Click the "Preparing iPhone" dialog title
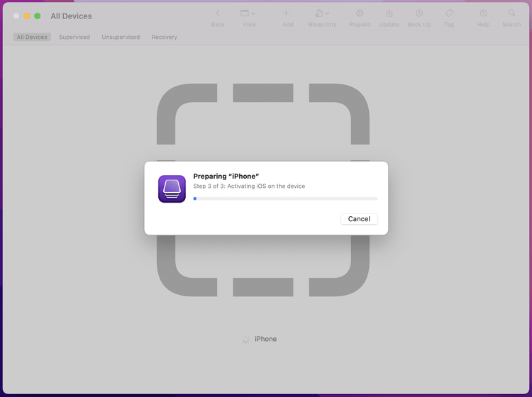Image resolution: width=532 pixels, height=397 pixels. click(226, 177)
